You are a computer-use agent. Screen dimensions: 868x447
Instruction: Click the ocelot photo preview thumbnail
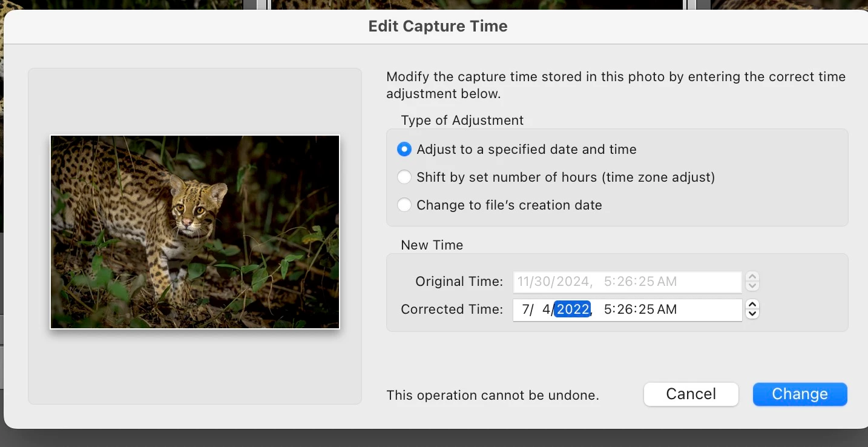click(195, 232)
